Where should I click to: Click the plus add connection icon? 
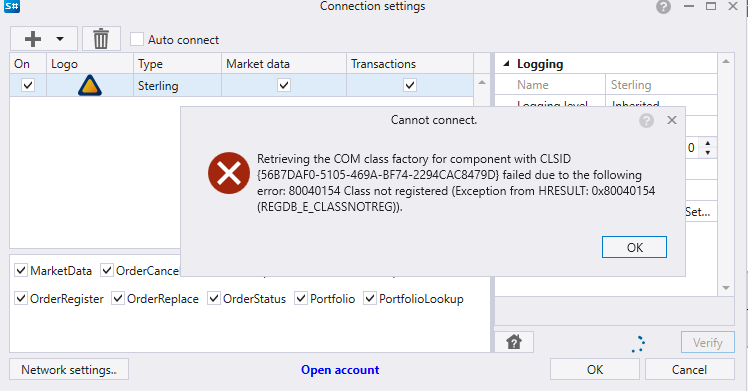33,39
